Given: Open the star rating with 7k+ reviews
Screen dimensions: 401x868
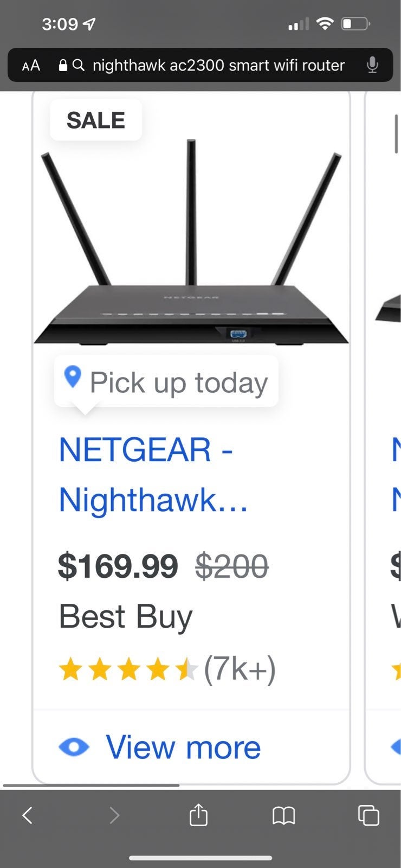Looking at the screenshot, I should point(167,669).
